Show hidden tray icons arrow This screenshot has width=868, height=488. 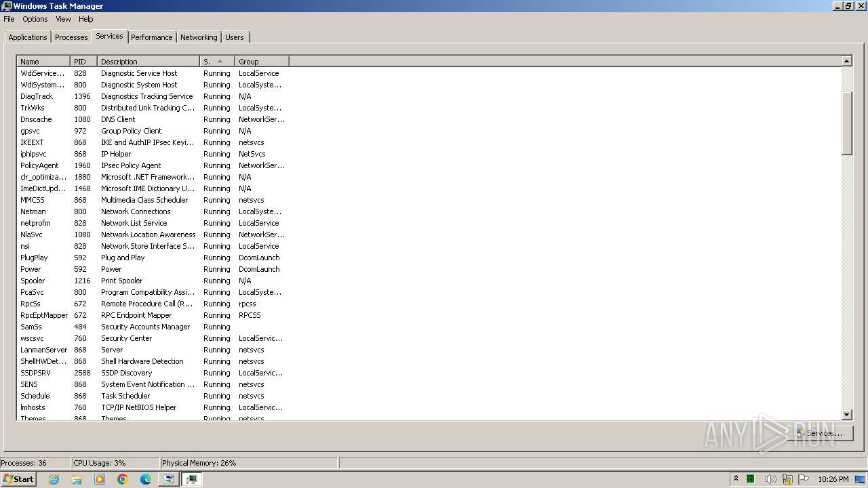736,479
